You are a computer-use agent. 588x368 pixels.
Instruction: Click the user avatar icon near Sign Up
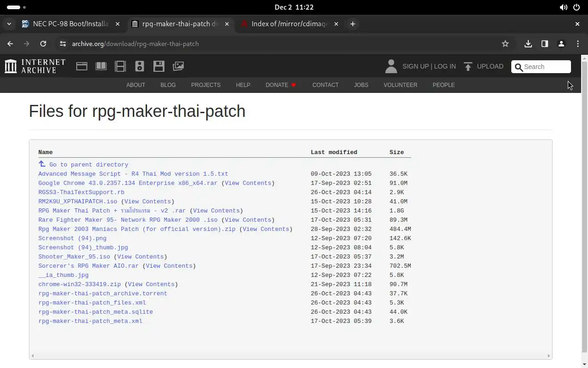[x=391, y=66]
